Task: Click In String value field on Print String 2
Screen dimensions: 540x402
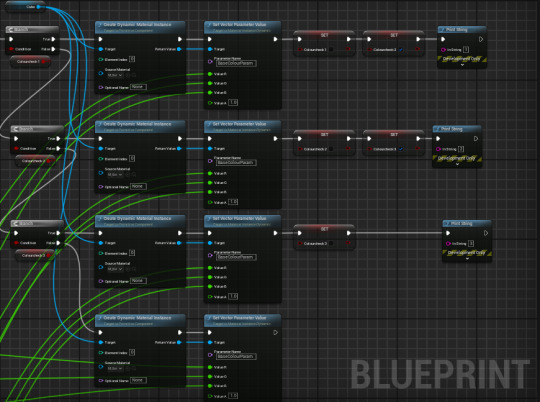Action: (461, 149)
